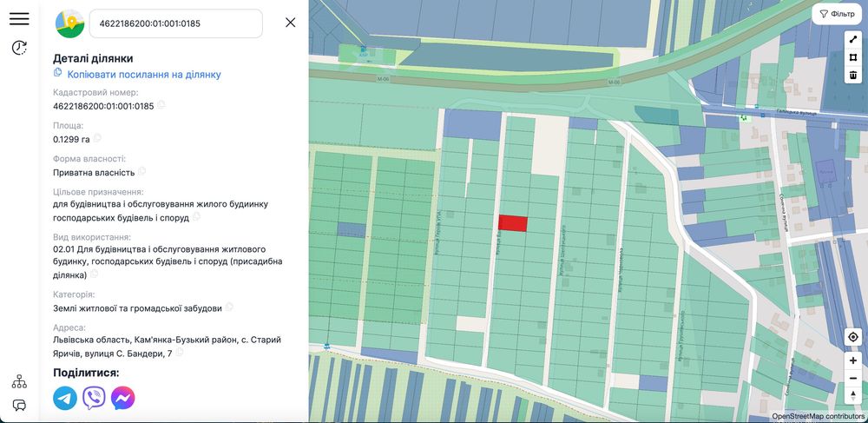Copy the 'Цільове призначення' purpose text
This screenshot has width=868, height=423.
click(x=196, y=216)
